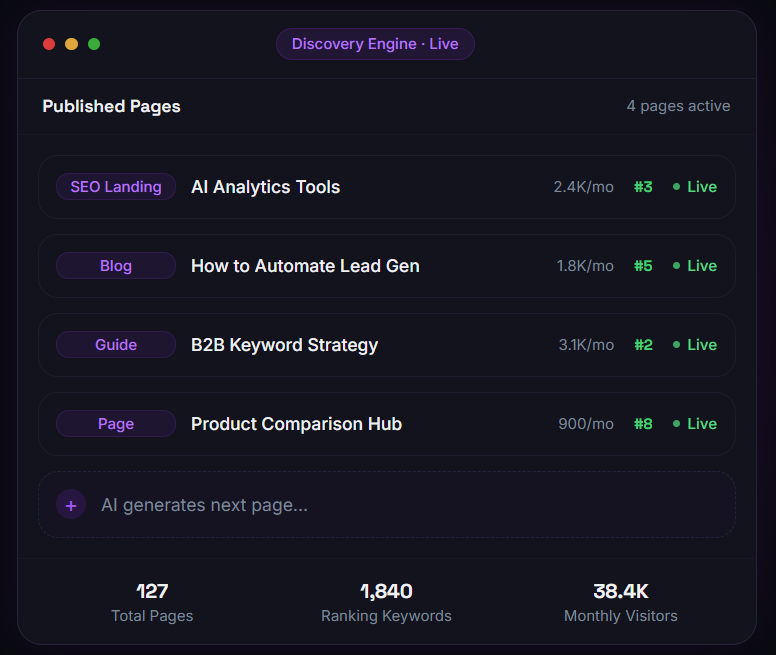Click the #2 ranking badge
The width and height of the screenshot is (776, 655).
(x=643, y=345)
